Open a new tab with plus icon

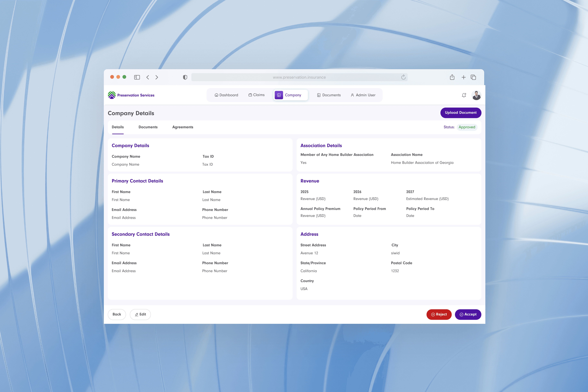[463, 77]
